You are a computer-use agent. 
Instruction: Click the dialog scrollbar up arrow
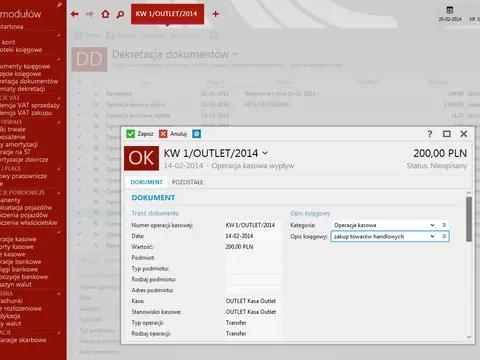469,193
